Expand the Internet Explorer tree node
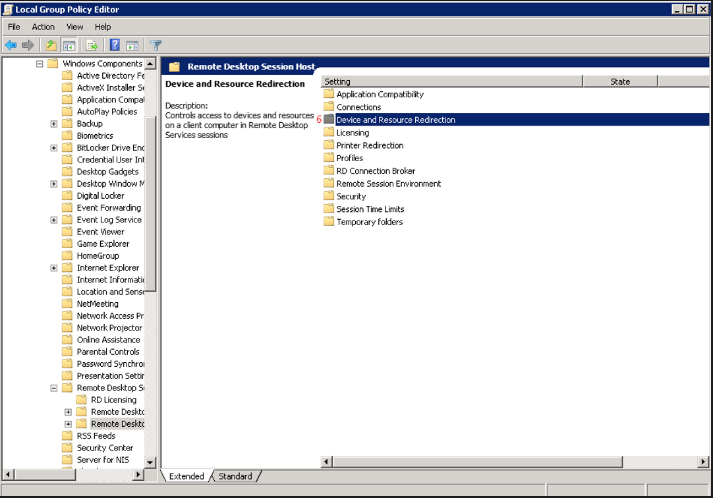The height and width of the screenshot is (498, 713). coord(54,268)
